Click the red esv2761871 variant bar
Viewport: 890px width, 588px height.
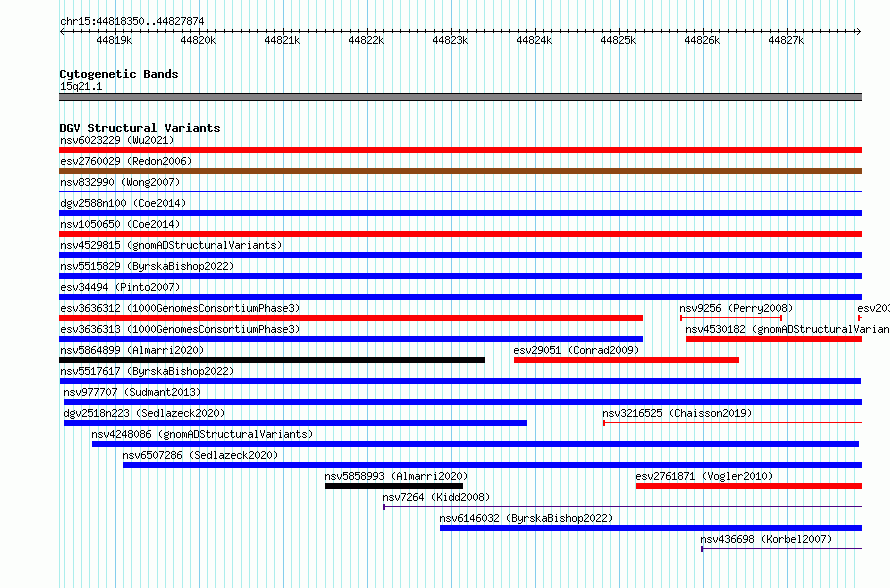click(x=749, y=486)
